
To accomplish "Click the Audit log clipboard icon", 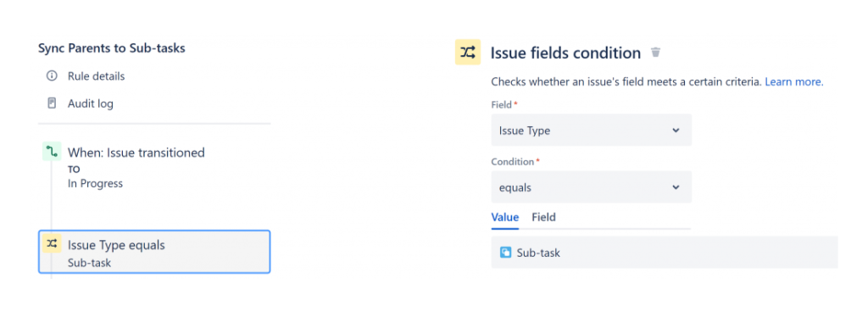I will tap(52, 103).
